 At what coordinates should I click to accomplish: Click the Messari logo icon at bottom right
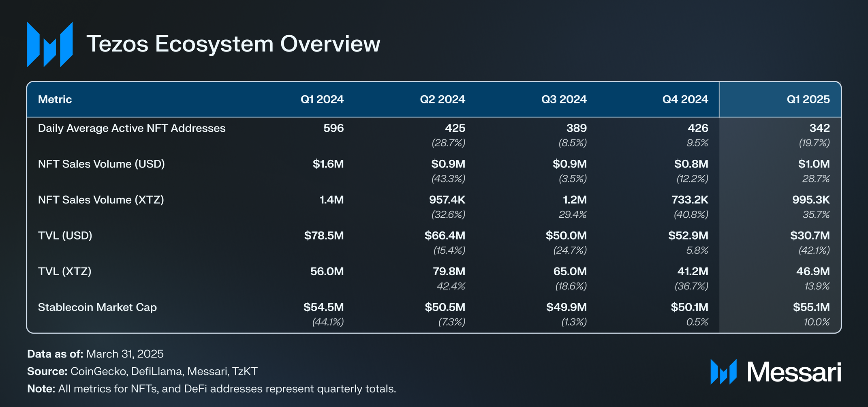[x=723, y=372]
